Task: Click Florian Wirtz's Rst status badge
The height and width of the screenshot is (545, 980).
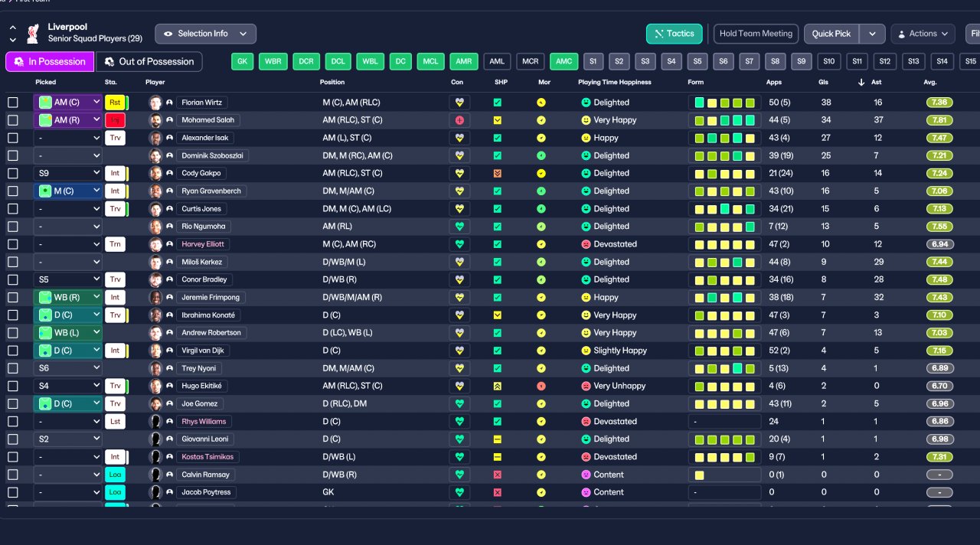Action: 115,103
